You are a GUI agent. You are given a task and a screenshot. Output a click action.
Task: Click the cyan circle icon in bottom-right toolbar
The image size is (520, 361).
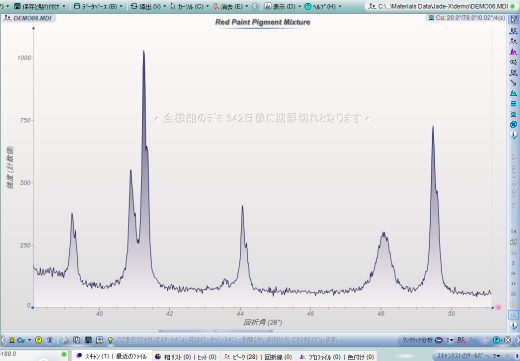tap(496, 340)
